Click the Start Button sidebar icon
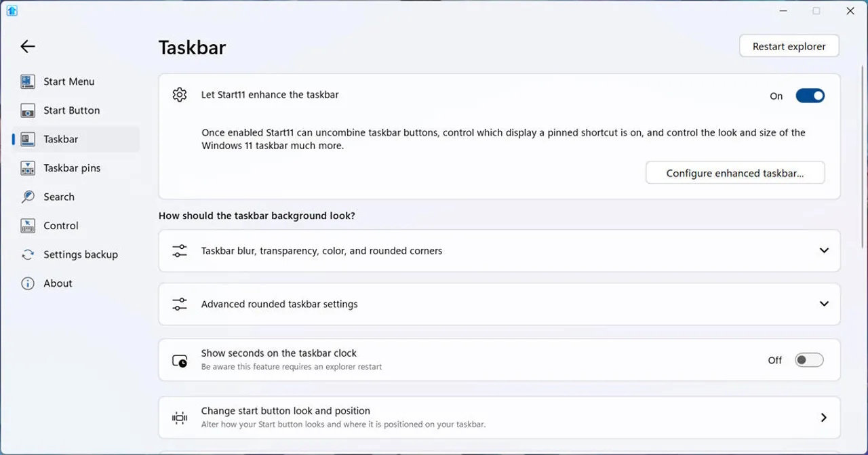868x455 pixels. (x=27, y=111)
